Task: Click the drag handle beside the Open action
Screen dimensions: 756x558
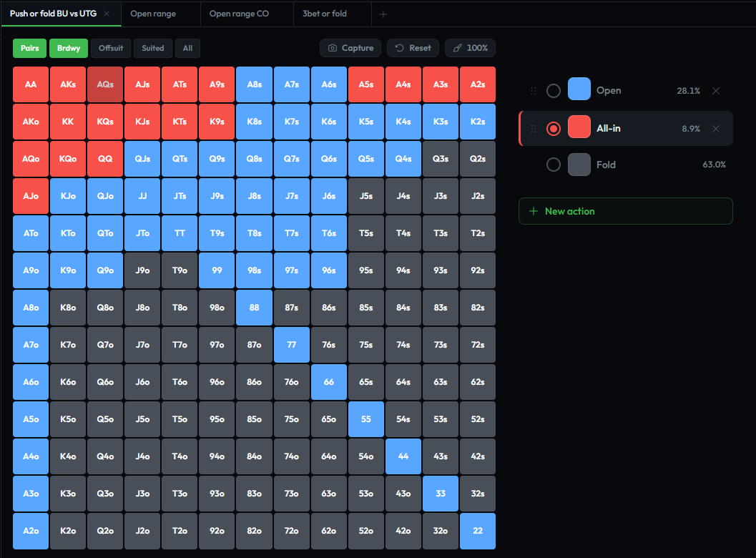Action: [534, 91]
